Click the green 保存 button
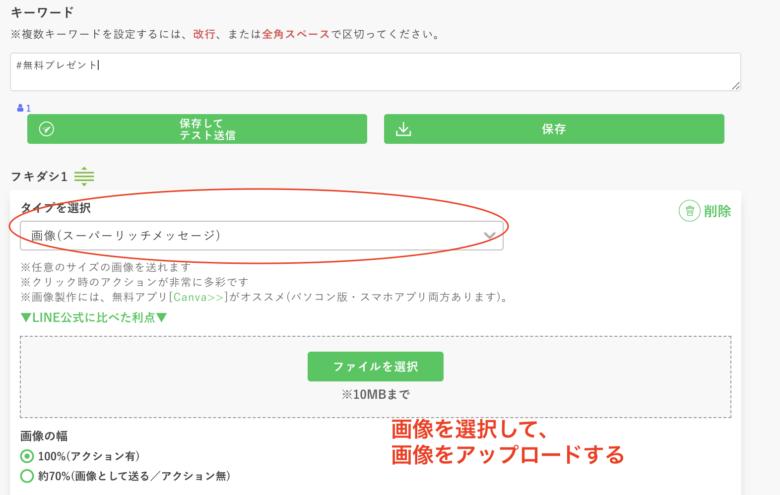Screen dimensions: 780x495 (554, 129)
